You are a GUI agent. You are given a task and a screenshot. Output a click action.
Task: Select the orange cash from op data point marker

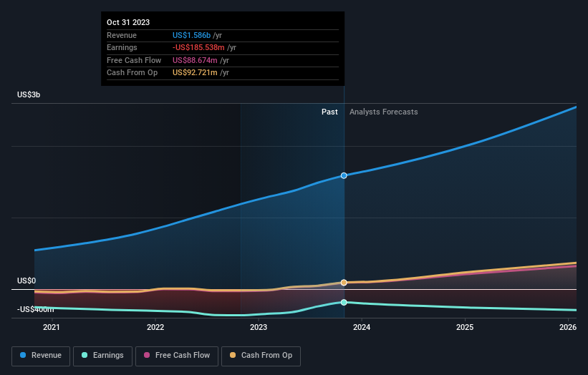coord(344,283)
